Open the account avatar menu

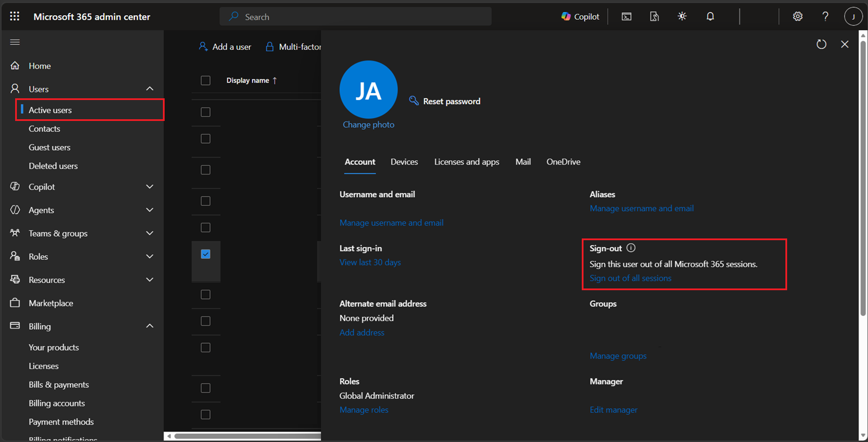click(x=853, y=17)
